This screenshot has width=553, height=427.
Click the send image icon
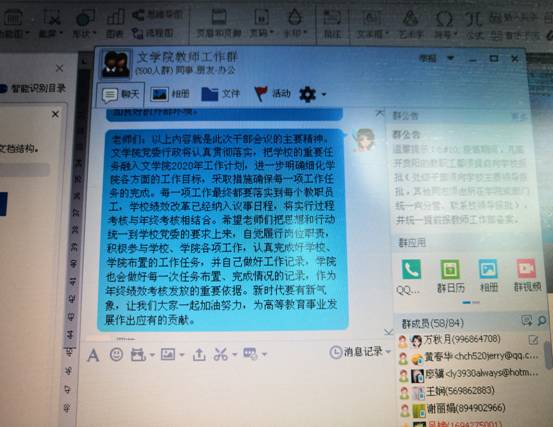click(168, 354)
